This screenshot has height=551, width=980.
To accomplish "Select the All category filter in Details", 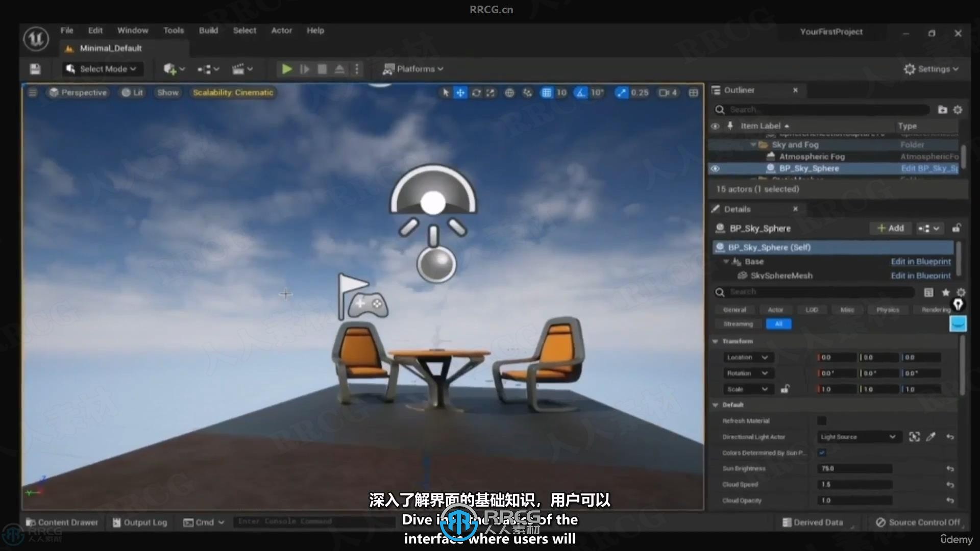I will pyautogui.click(x=778, y=324).
